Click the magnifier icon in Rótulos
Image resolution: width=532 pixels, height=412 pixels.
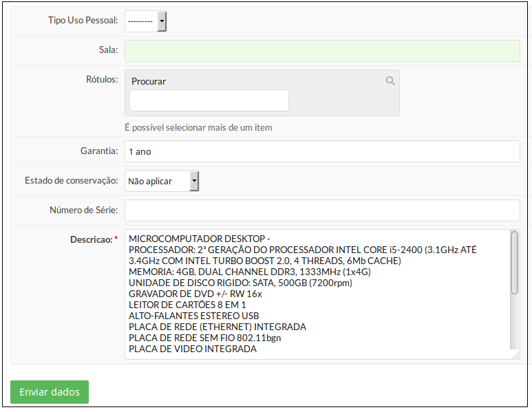point(390,80)
